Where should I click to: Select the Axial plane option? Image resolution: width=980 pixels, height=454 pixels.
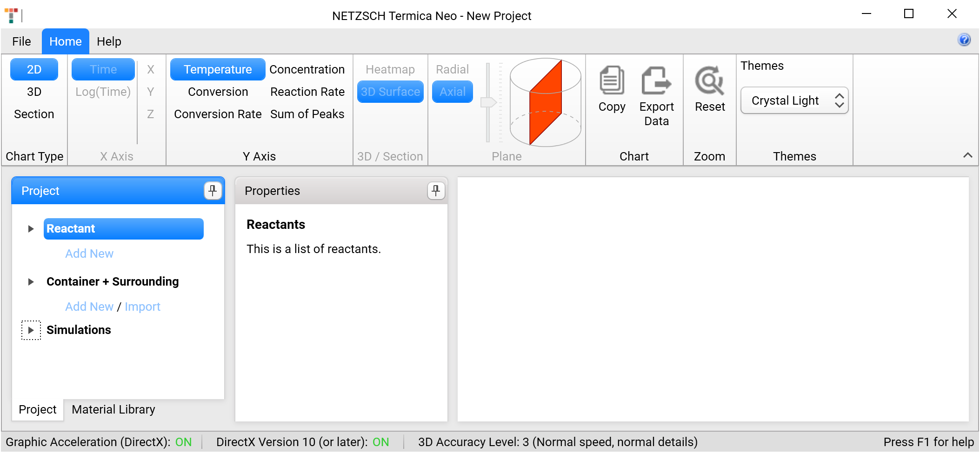pyautogui.click(x=452, y=92)
